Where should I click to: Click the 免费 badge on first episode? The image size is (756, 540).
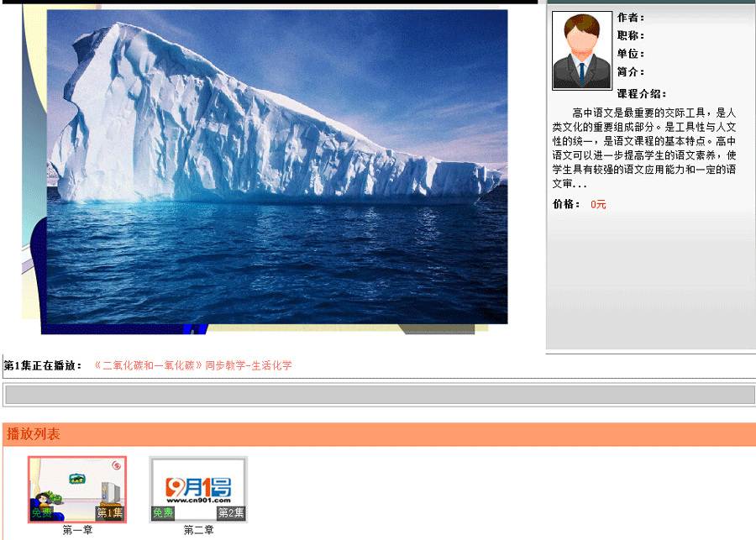(x=41, y=513)
